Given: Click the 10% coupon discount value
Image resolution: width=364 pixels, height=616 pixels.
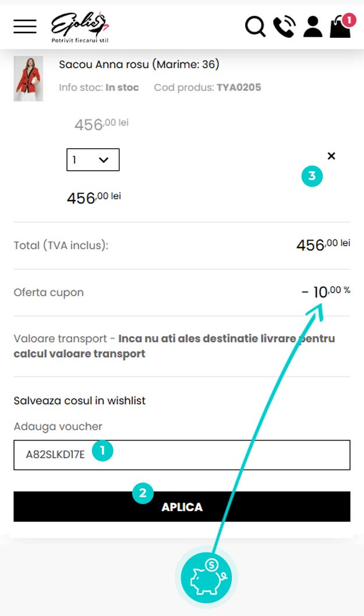Looking at the screenshot, I should click(x=326, y=291).
